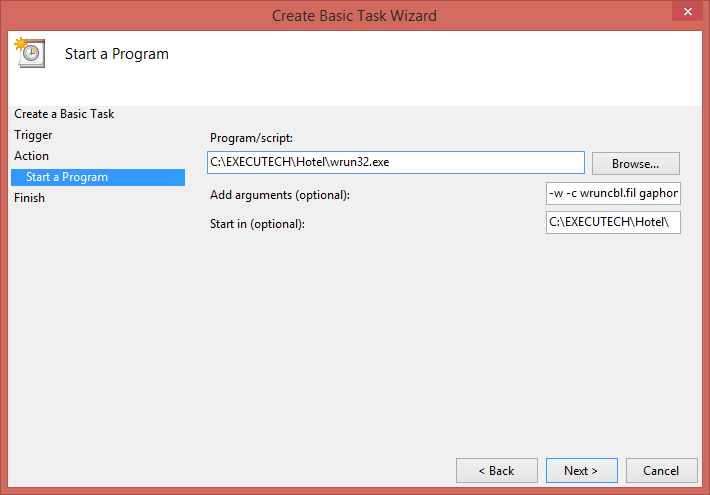Click the Start in (optional): label
This screenshot has width=710, height=495.
click(257, 224)
